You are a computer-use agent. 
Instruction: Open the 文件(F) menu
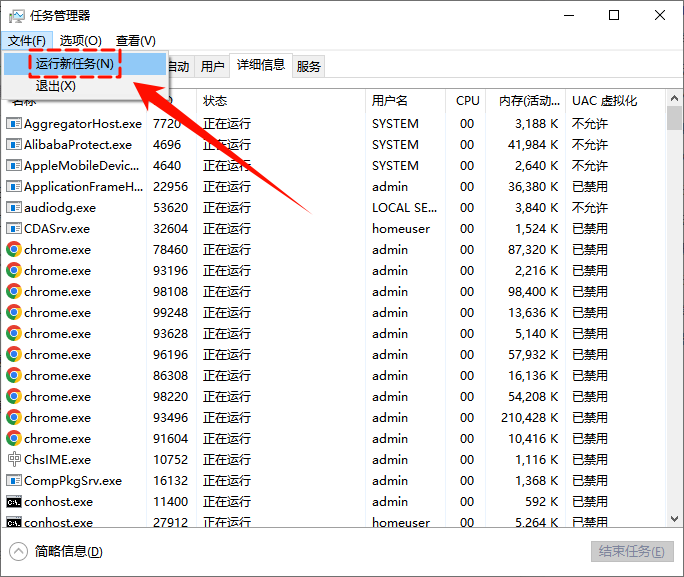click(27, 41)
